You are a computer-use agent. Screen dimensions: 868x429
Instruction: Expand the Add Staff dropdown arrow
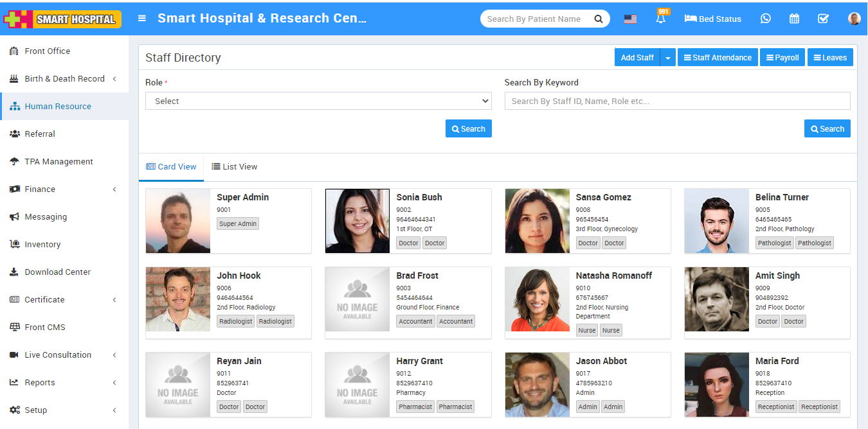667,58
